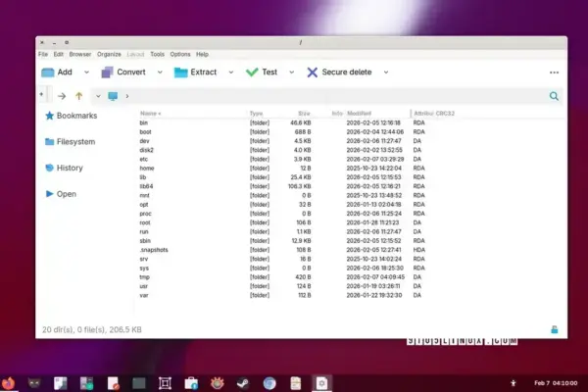The height and width of the screenshot is (392, 588).
Task: Sort by the Name column header
Action: 150,114
